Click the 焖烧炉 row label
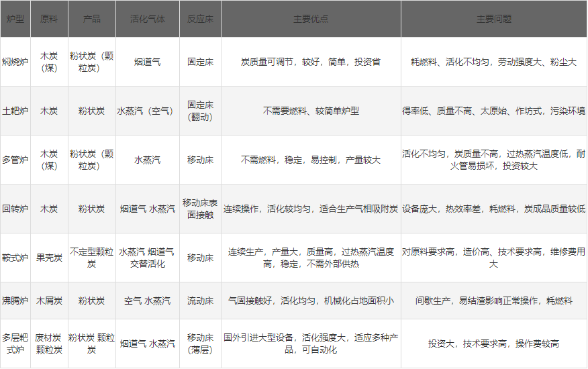The image size is (588, 369). (x=15, y=62)
